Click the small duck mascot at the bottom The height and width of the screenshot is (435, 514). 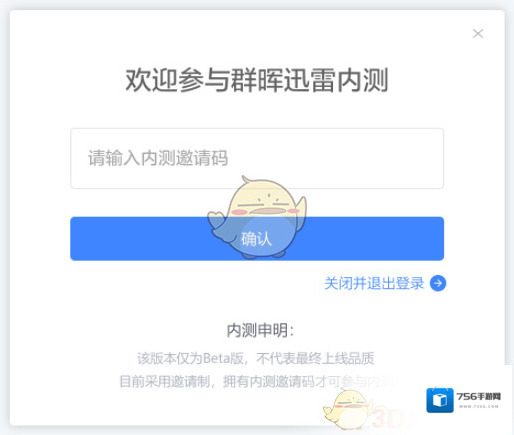(x=347, y=409)
